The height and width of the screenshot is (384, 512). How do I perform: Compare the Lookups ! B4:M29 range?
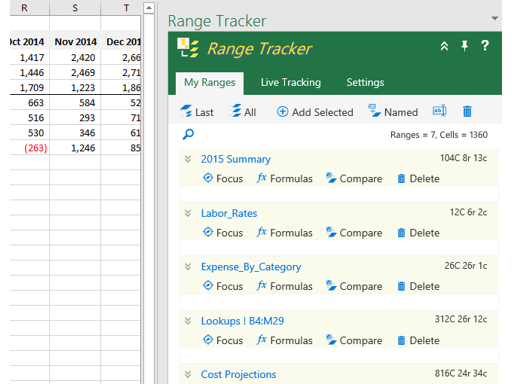point(354,340)
